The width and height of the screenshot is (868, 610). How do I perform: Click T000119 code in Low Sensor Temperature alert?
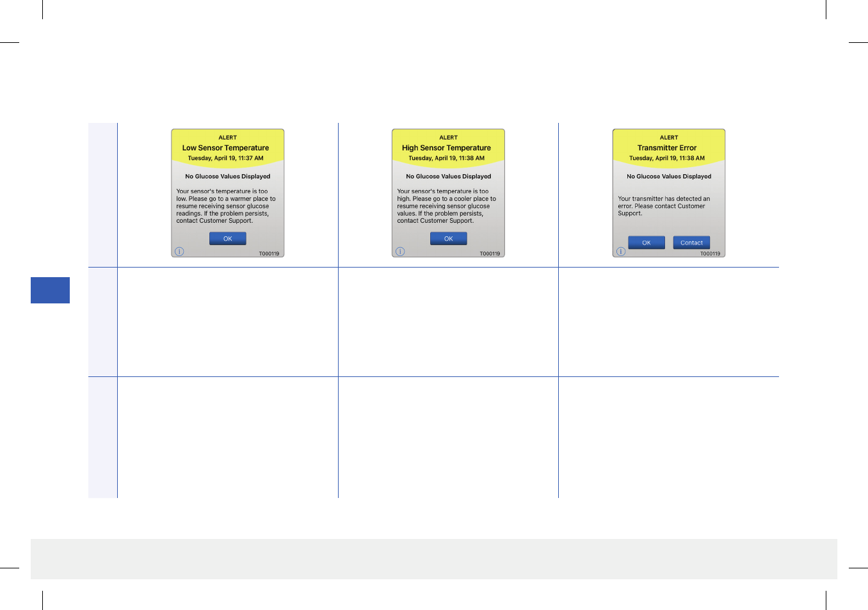click(269, 254)
